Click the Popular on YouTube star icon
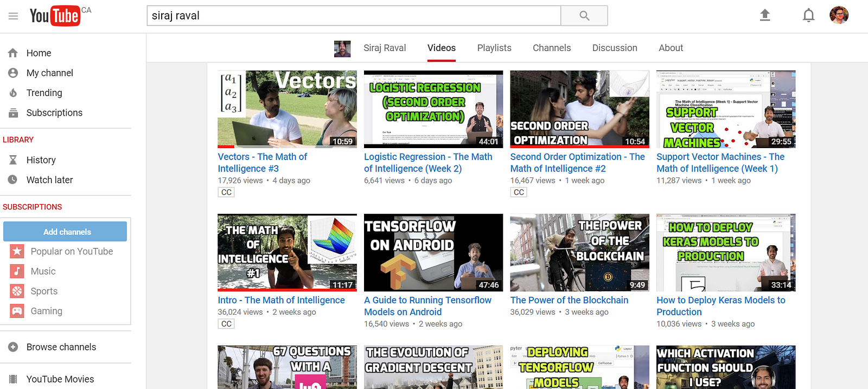 point(17,251)
